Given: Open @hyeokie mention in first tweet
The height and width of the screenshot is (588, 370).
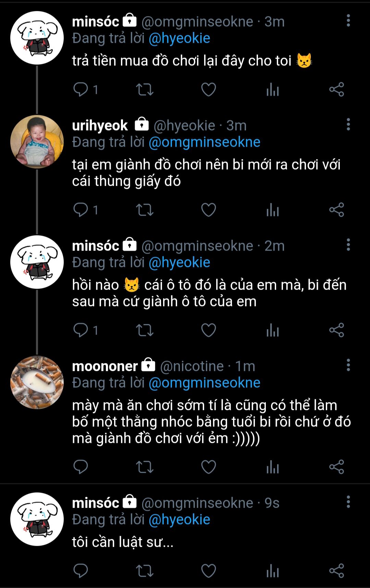Looking at the screenshot, I should pyautogui.click(x=179, y=38).
